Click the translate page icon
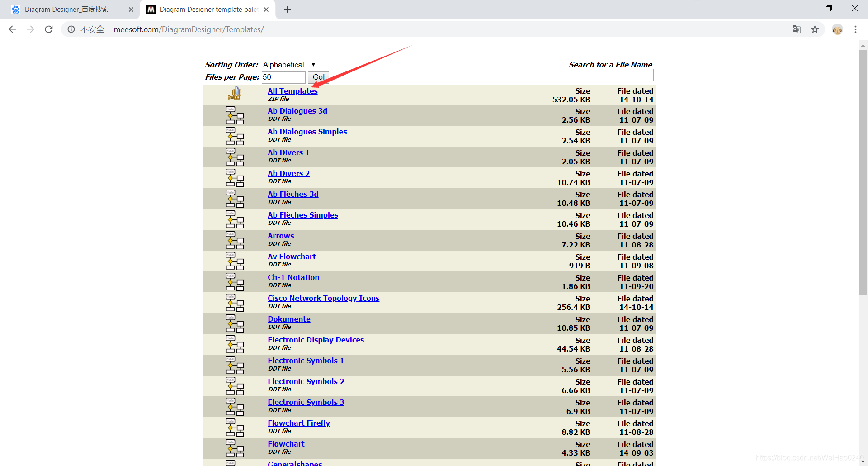 click(797, 29)
